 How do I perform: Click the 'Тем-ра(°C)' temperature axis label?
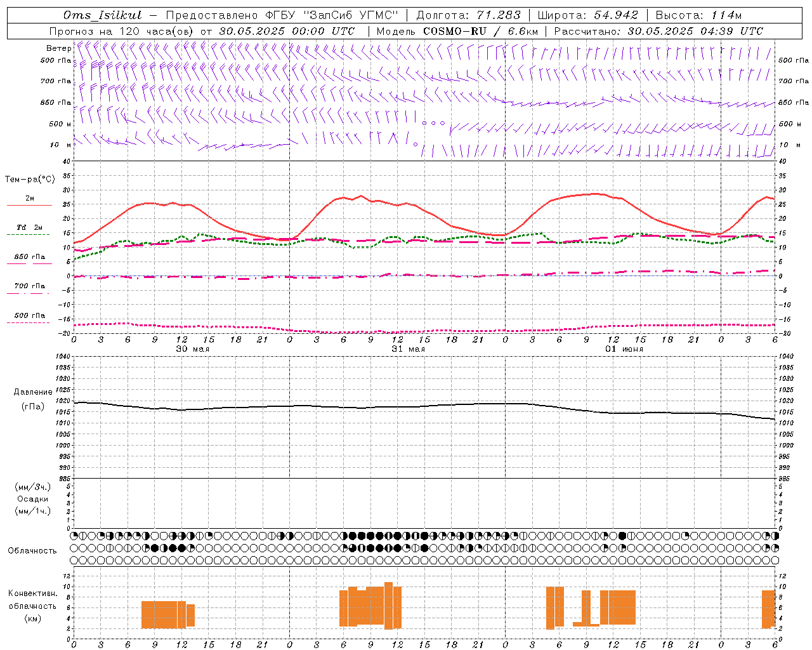(30, 180)
